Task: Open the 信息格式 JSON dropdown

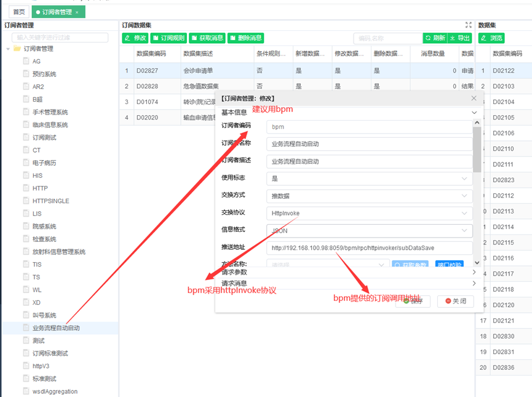Action: pyautogui.click(x=369, y=231)
